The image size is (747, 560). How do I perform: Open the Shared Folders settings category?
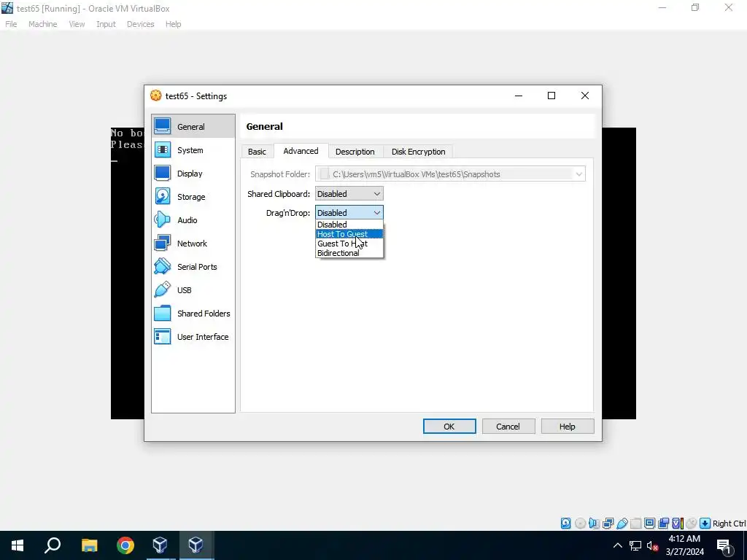pos(193,314)
